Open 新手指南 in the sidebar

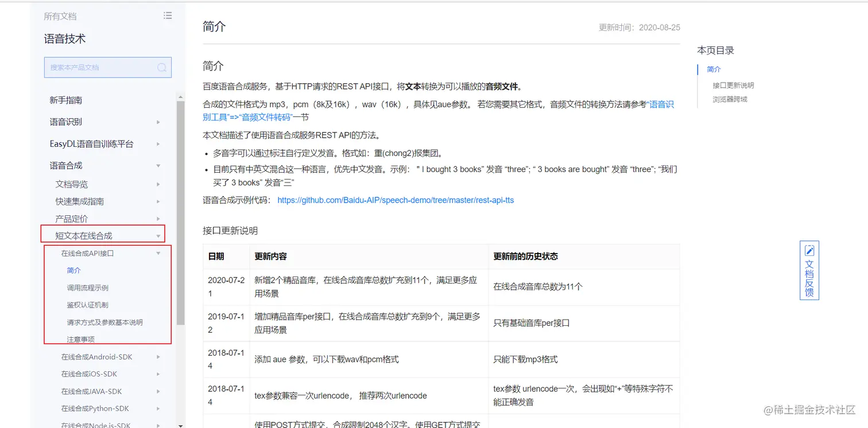click(66, 100)
